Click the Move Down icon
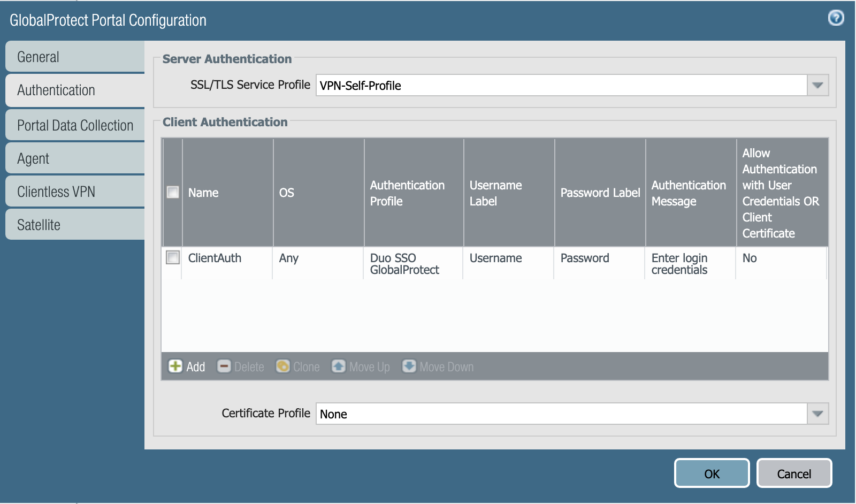The width and height of the screenshot is (856, 504). [437, 367]
